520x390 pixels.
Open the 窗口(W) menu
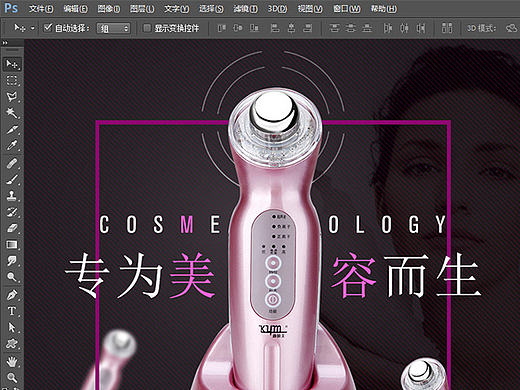point(347,8)
